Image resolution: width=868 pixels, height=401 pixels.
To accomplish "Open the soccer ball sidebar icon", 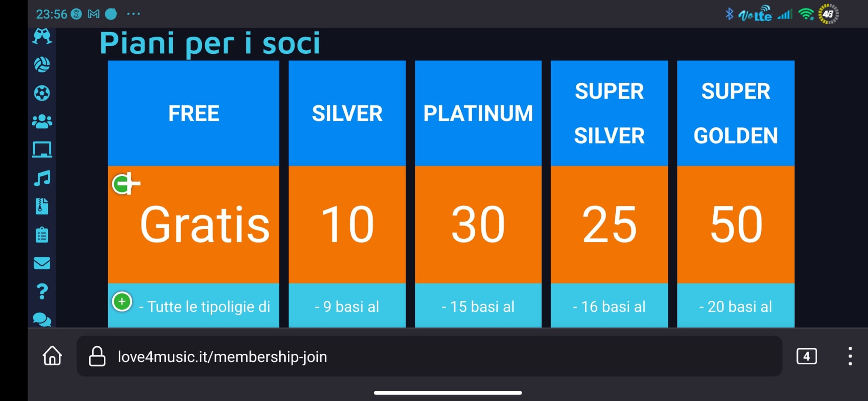I will click(42, 93).
